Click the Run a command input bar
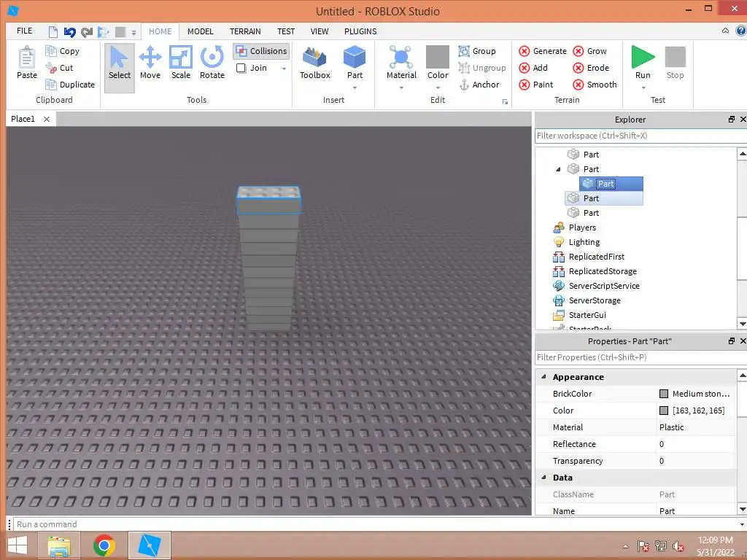 (x=376, y=524)
